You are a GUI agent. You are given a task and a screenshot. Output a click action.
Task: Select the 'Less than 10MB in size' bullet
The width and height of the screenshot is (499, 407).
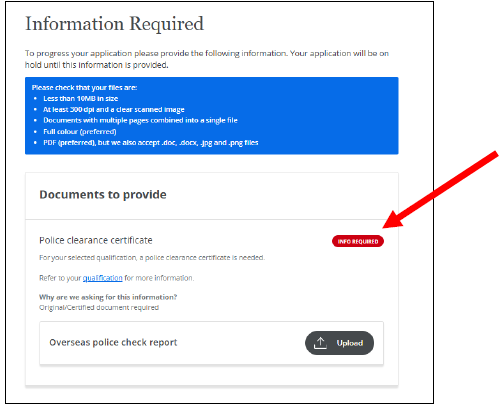click(81, 99)
